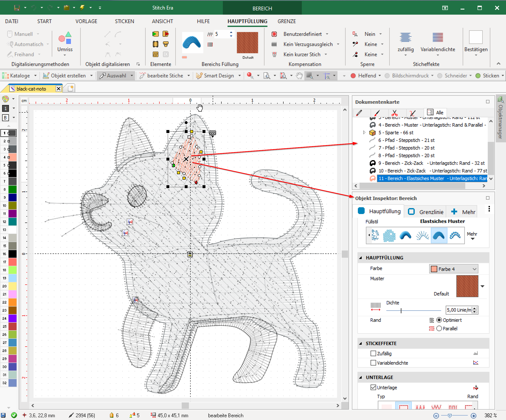Collapse the STICKEFFEKTE section
The width and height of the screenshot is (506, 420).
(361, 343)
